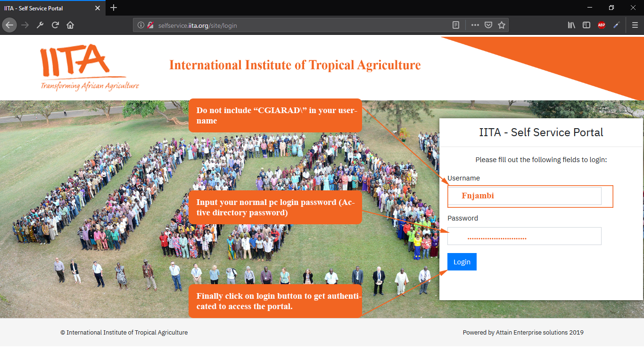Close the IITA Self Service Portal tab
Screen dimensions: 644x360
tap(98, 8)
